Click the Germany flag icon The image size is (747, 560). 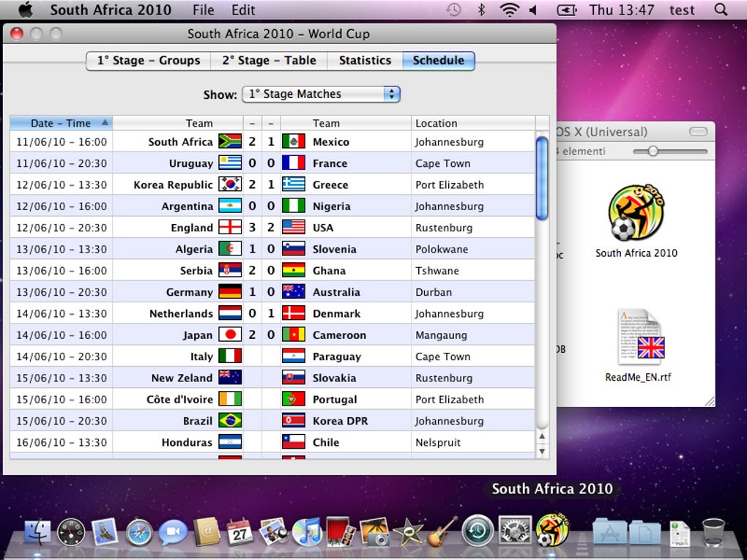(230, 291)
